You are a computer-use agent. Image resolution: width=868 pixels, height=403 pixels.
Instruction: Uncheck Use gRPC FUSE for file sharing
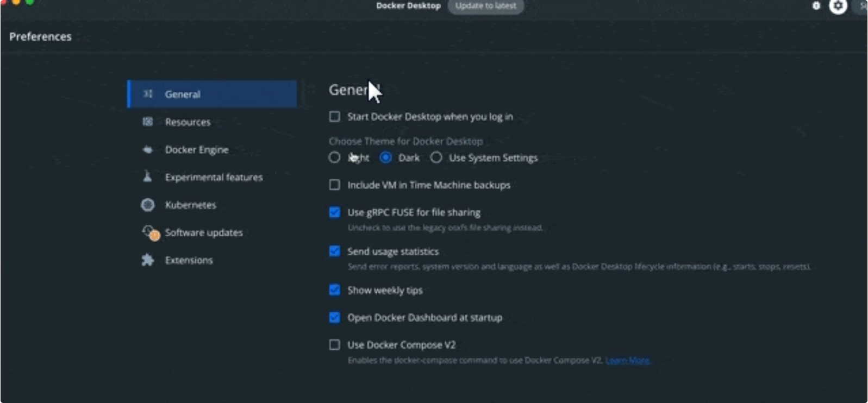[x=335, y=212]
